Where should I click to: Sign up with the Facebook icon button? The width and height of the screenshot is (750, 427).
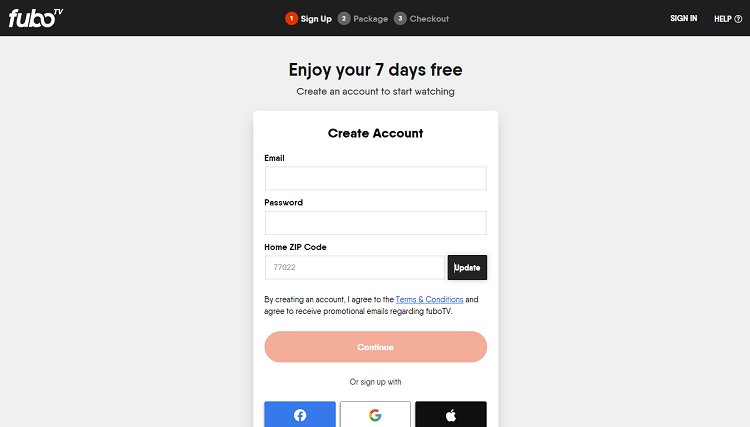pyautogui.click(x=300, y=414)
